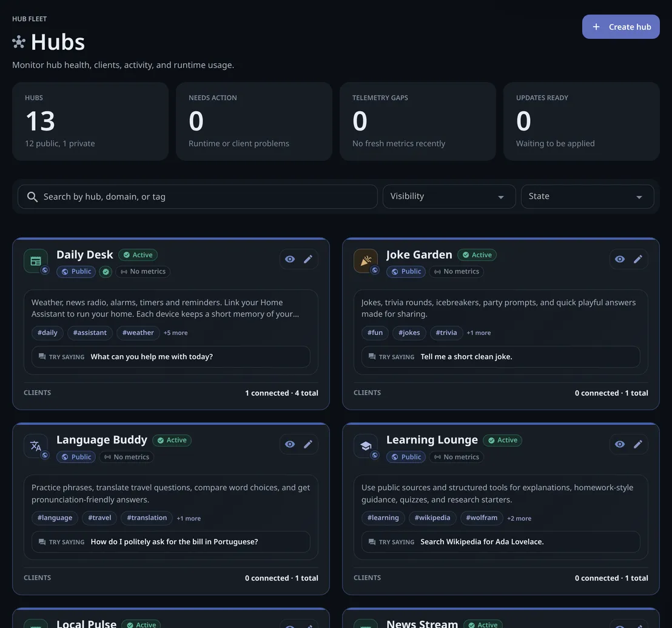Click the Daily Desk verified checkmark badge
The height and width of the screenshot is (628, 672).
pos(106,271)
